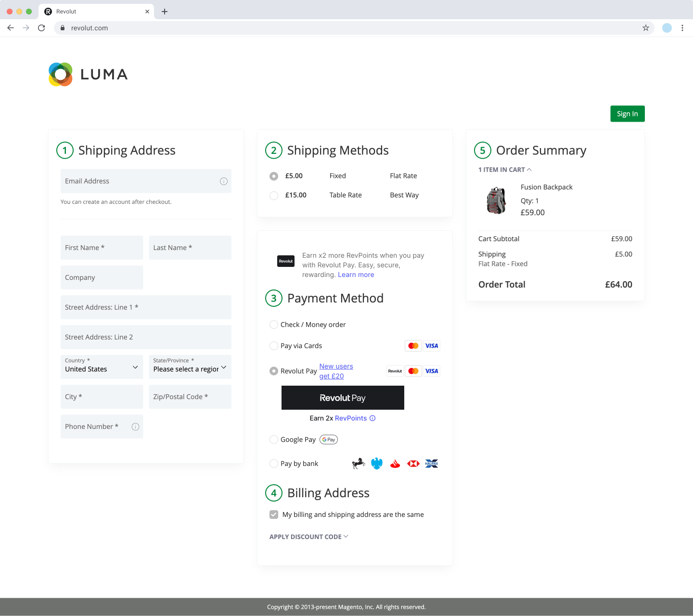693x616 pixels.
Task: Click the Order Total £64.00 amount
Action: pos(618,285)
